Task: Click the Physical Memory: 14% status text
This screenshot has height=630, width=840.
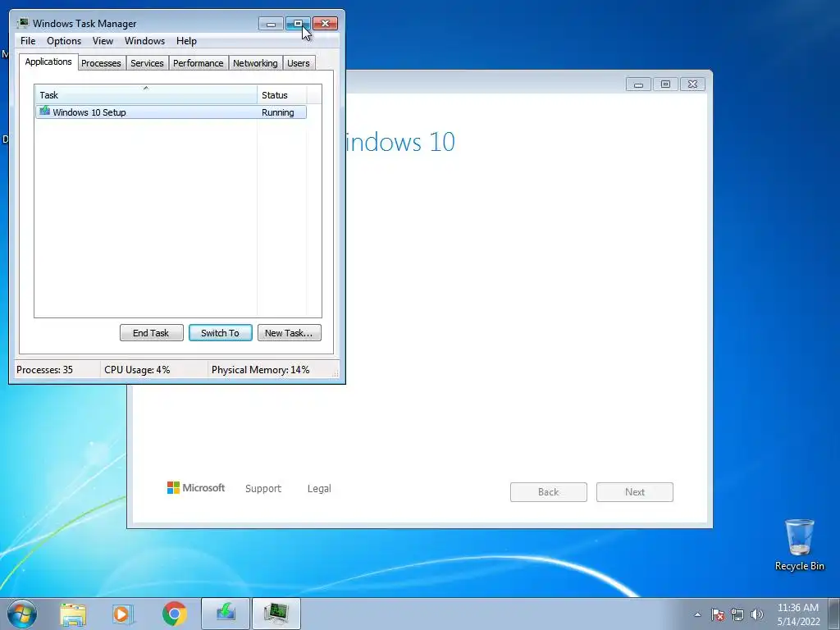Action: (260, 370)
